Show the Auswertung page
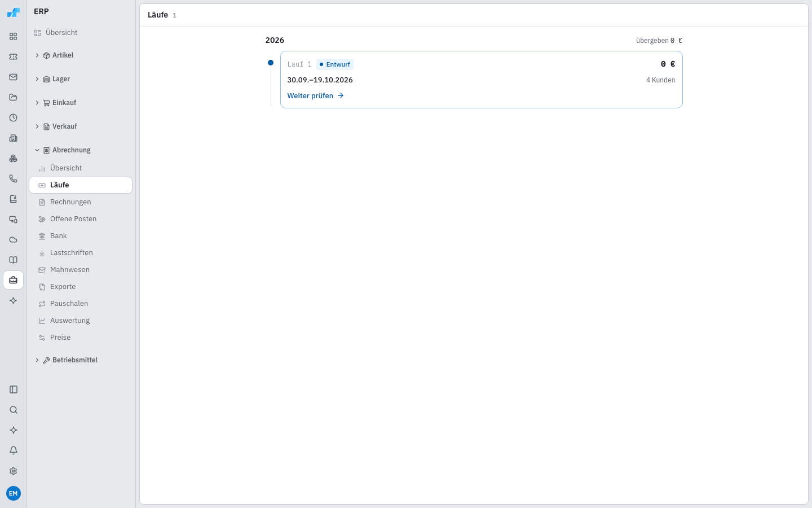812x508 pixels. coord(81,321)
